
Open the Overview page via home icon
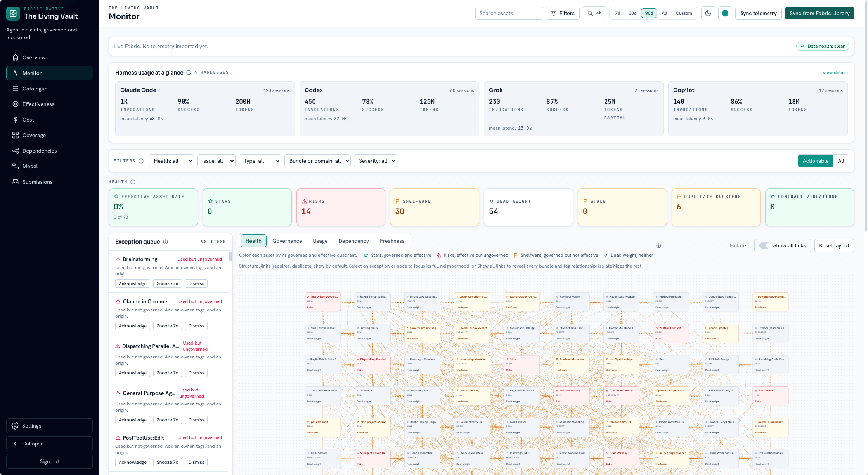[x=16, y=57]
